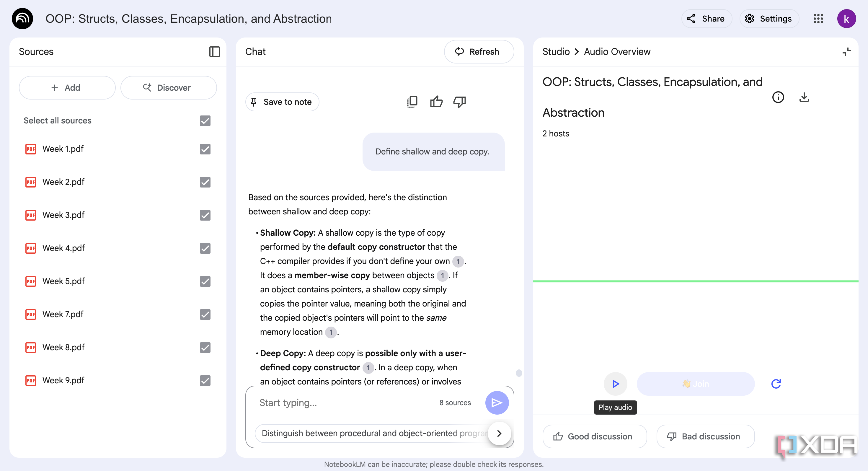Regenerate audio overview with reload icon
The image size is (868, 471).
[x=776, y=384]
